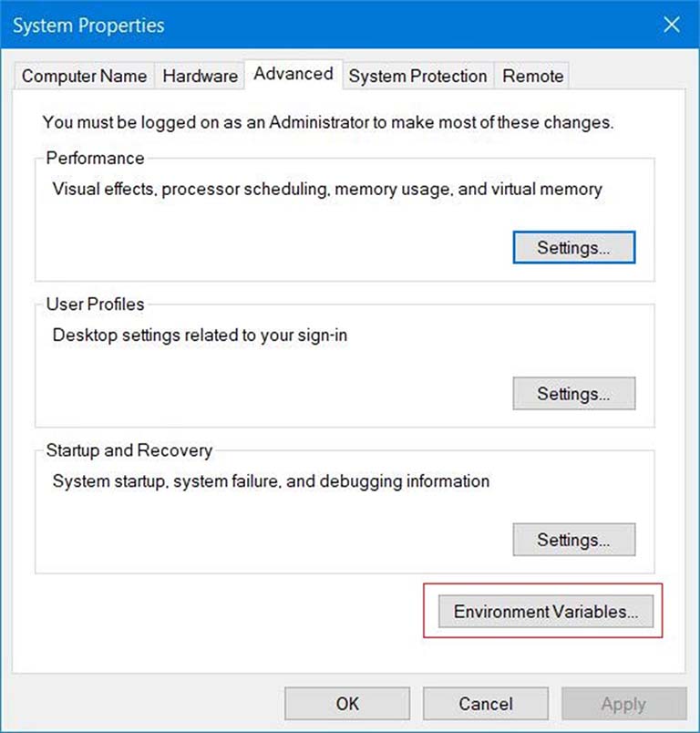The height and width of the screenshot is (733, 700).
Task: Click the Administrator logon notice text
Action: [328, 122]
